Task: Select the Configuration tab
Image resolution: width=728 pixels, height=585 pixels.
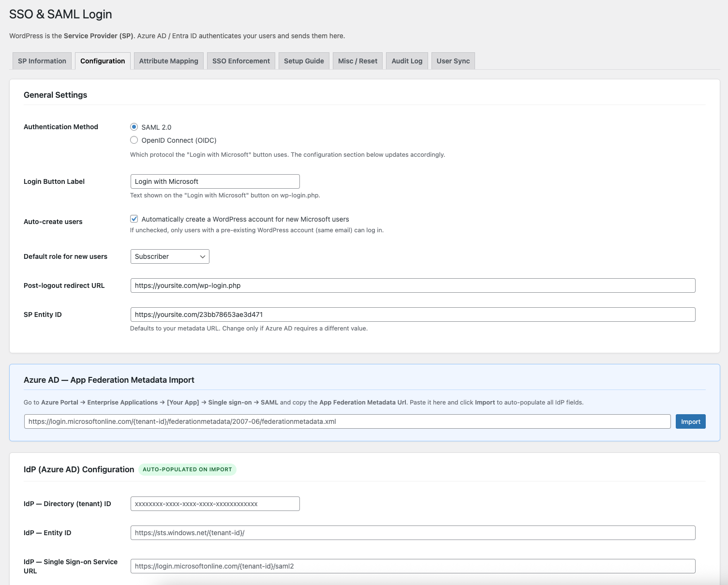Action: click(103, 61)
